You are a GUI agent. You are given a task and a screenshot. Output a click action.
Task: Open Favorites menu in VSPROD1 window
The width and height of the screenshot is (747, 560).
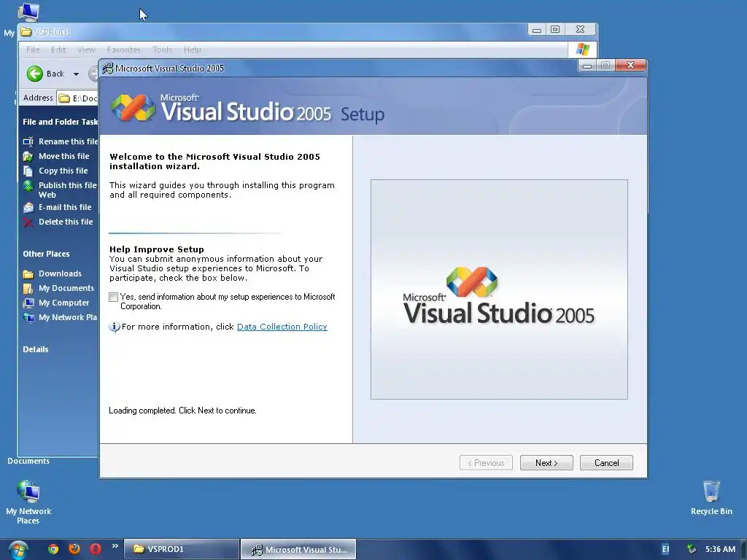pyautogui.click(x=123, y=50)
